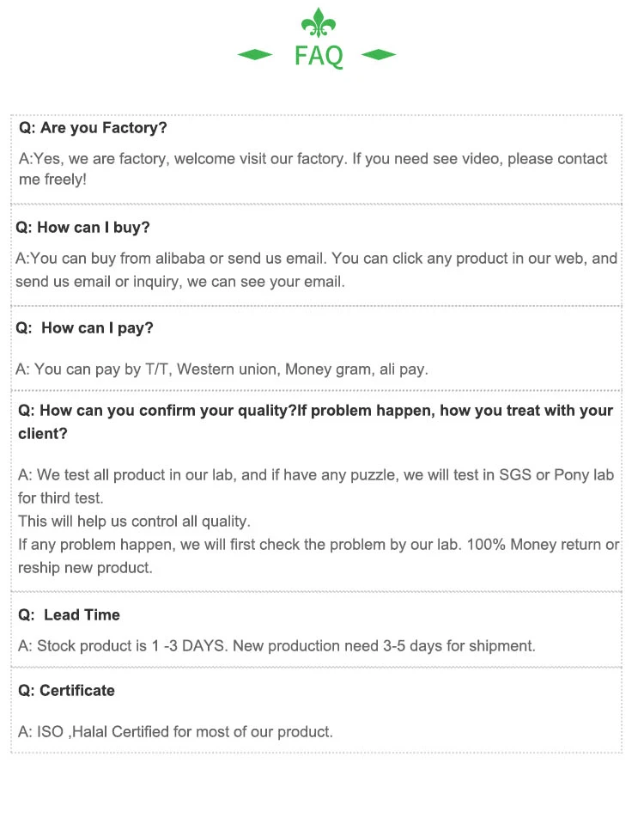Click the green arrow right of FAQ
Viewport: 644px width, 818px height.
tap(379, 55)
